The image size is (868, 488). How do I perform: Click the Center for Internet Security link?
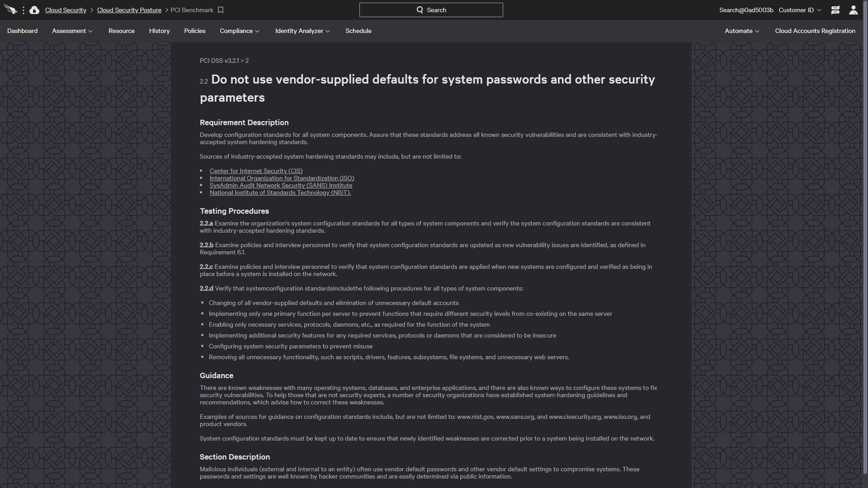tap(256, 170)
